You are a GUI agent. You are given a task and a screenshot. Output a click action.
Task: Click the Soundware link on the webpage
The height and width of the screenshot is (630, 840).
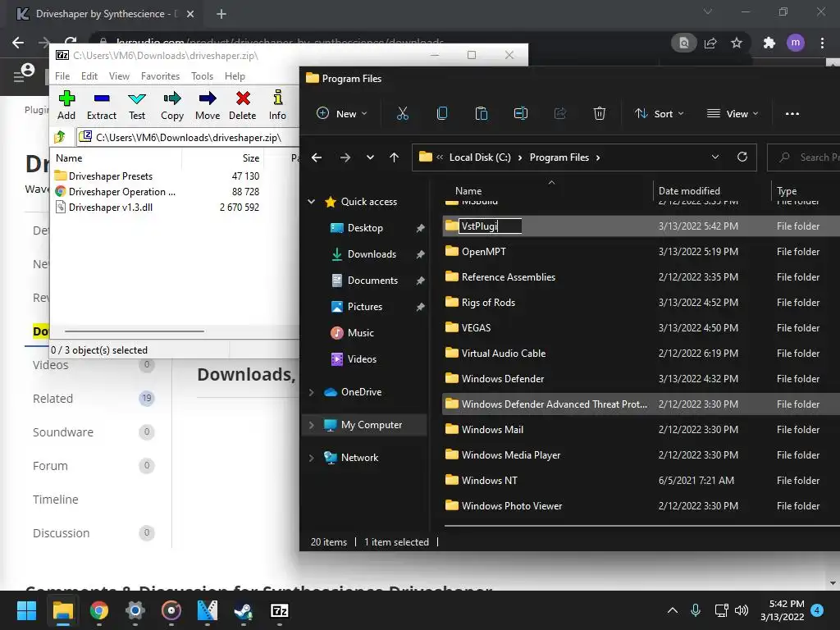[62, 432]
